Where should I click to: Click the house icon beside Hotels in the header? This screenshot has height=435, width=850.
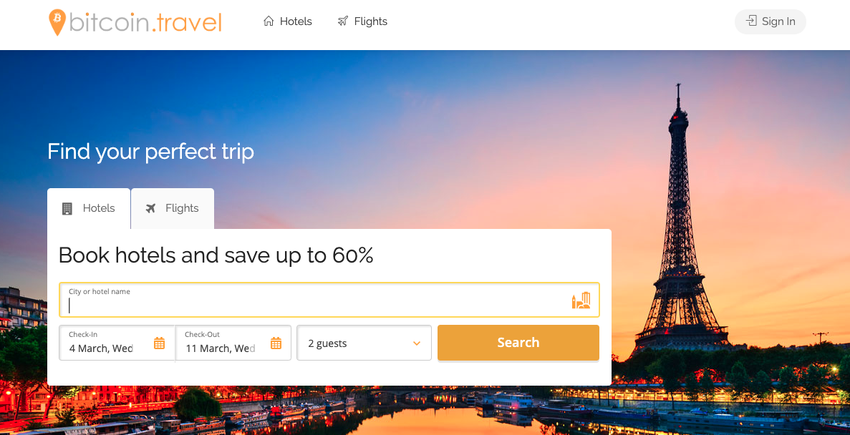[268, 21]
